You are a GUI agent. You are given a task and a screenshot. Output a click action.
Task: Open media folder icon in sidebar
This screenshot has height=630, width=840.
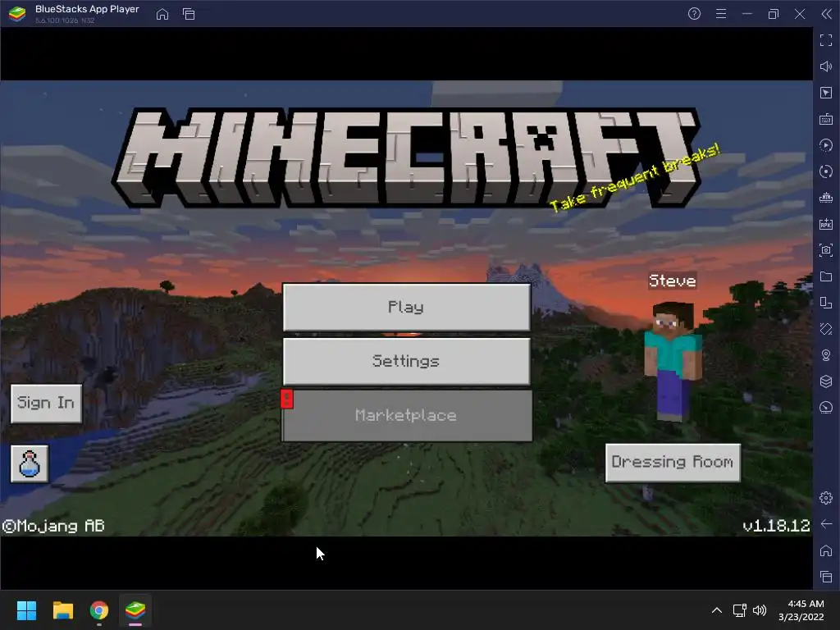826,276
